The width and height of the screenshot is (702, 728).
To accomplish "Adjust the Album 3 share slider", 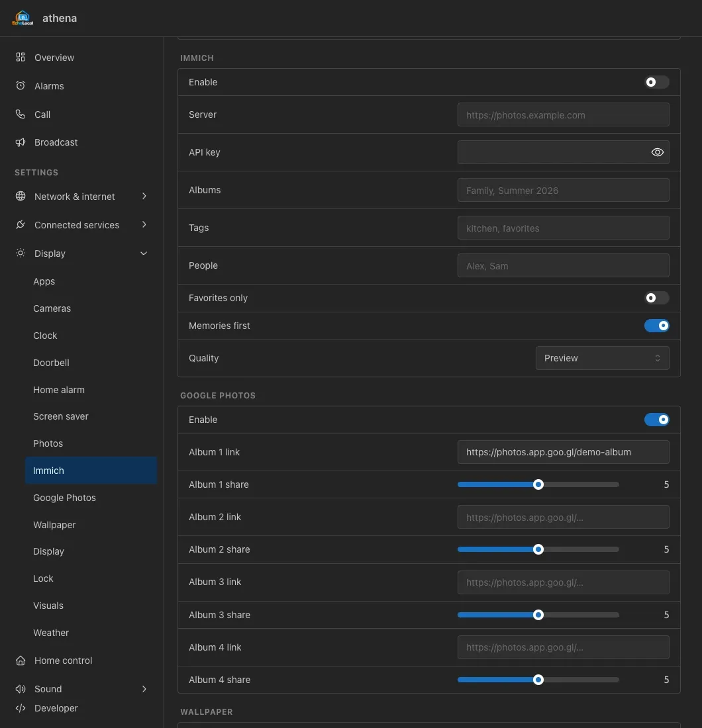I will pos(538,615).
